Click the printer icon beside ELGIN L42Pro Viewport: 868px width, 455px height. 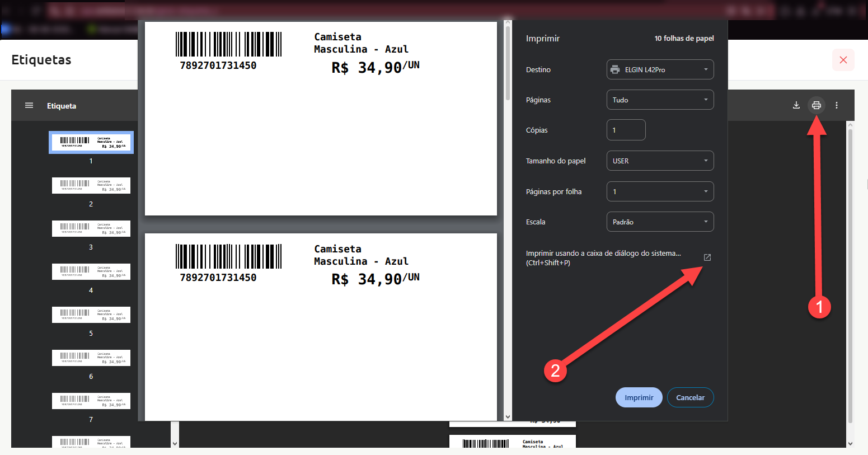click(x=615, y=69)
